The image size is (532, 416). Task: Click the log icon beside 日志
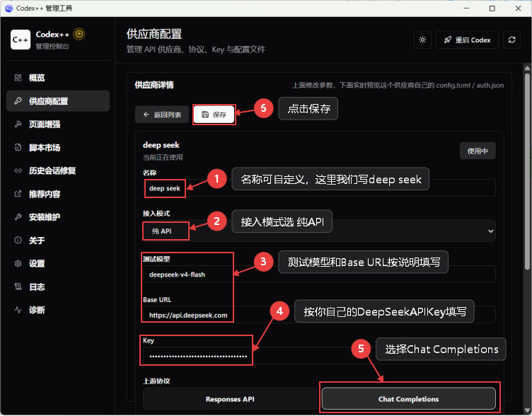[x=18, y=287]
